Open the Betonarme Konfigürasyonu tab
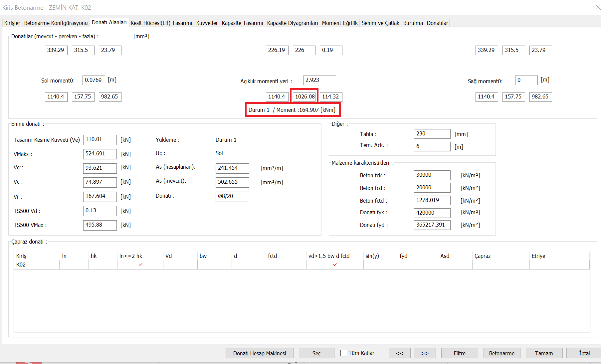 [x=56, y=23]
